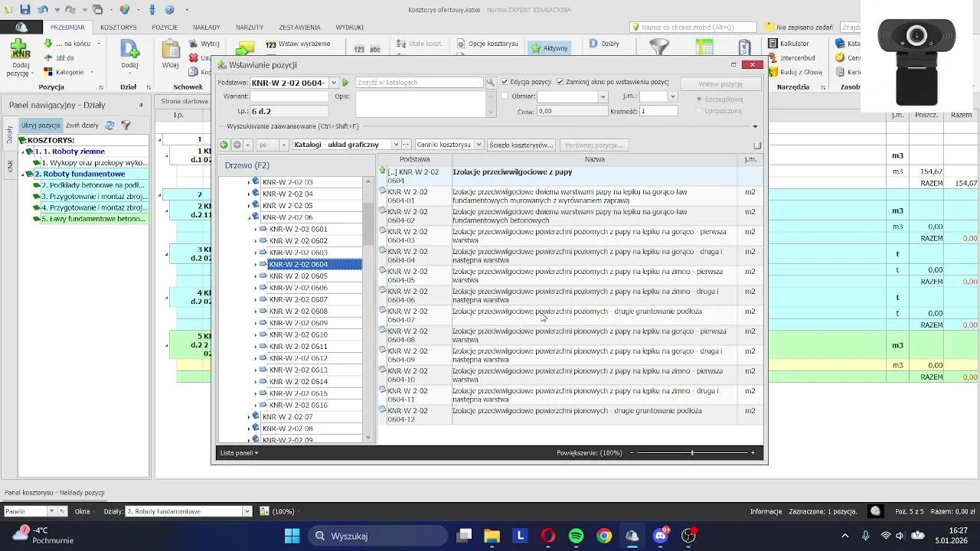Click the Wstaw pozycję button
The height and width of the screenshot is (551, 980).
point(720,83)
